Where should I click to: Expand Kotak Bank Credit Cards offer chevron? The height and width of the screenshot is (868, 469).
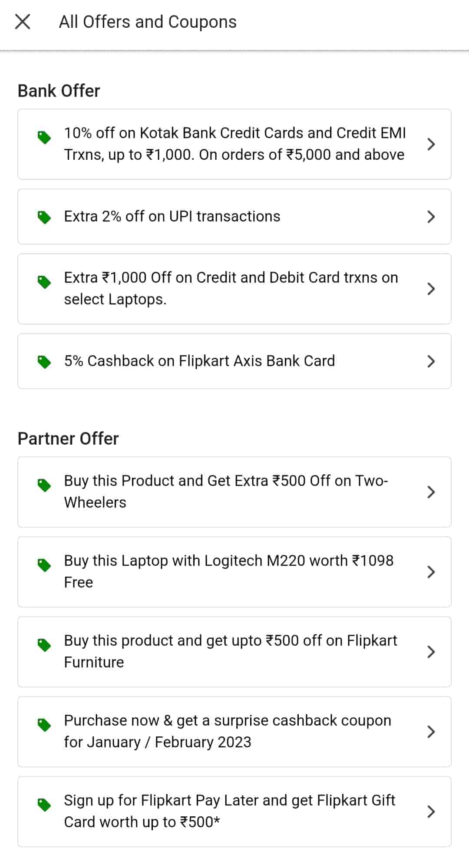[x=431, y=144]
